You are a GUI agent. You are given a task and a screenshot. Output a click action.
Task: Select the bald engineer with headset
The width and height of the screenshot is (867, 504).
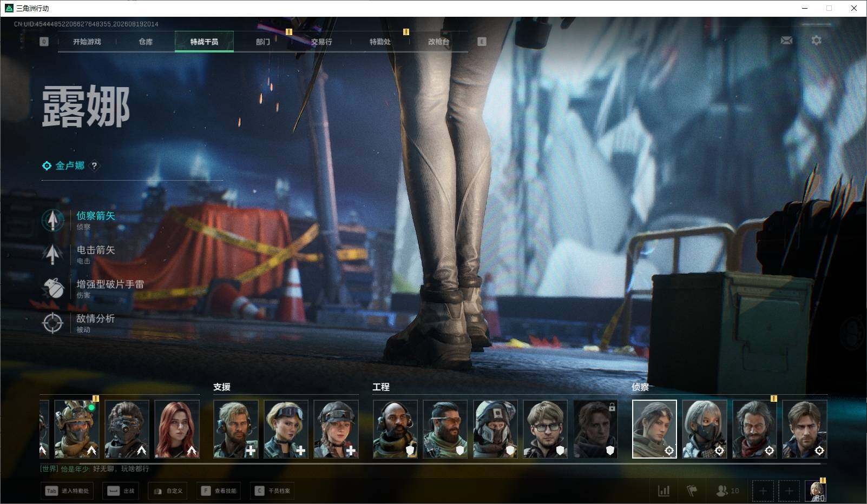click(395, 429)
